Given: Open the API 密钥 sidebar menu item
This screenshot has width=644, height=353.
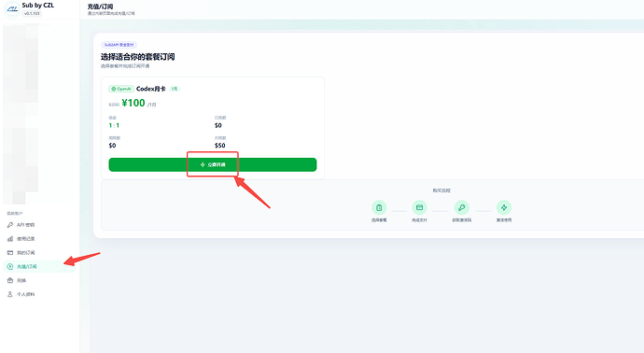Looking at the screenshot, I should 39,225.
